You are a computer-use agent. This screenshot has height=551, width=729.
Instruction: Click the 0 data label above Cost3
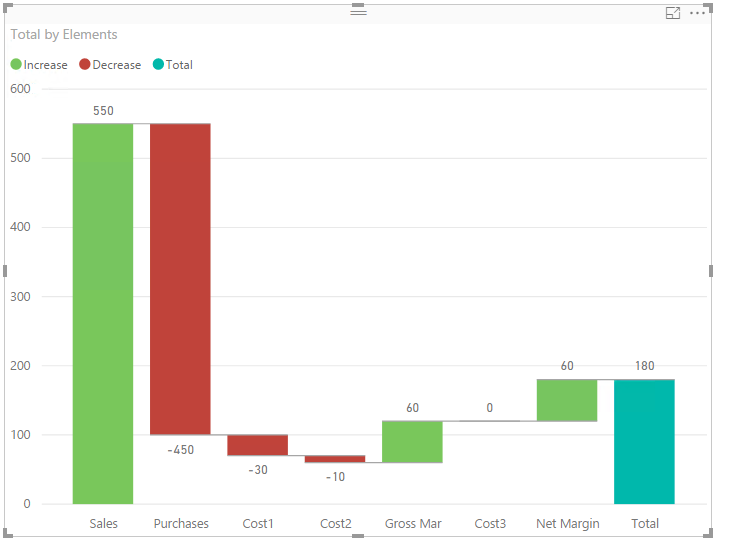click(490, 408)
